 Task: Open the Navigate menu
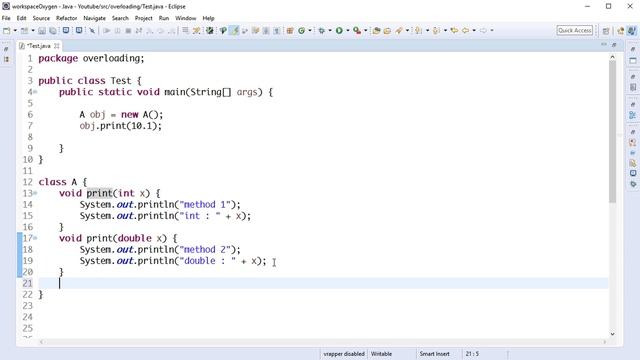pyautogui.click(x=94, y=18)
